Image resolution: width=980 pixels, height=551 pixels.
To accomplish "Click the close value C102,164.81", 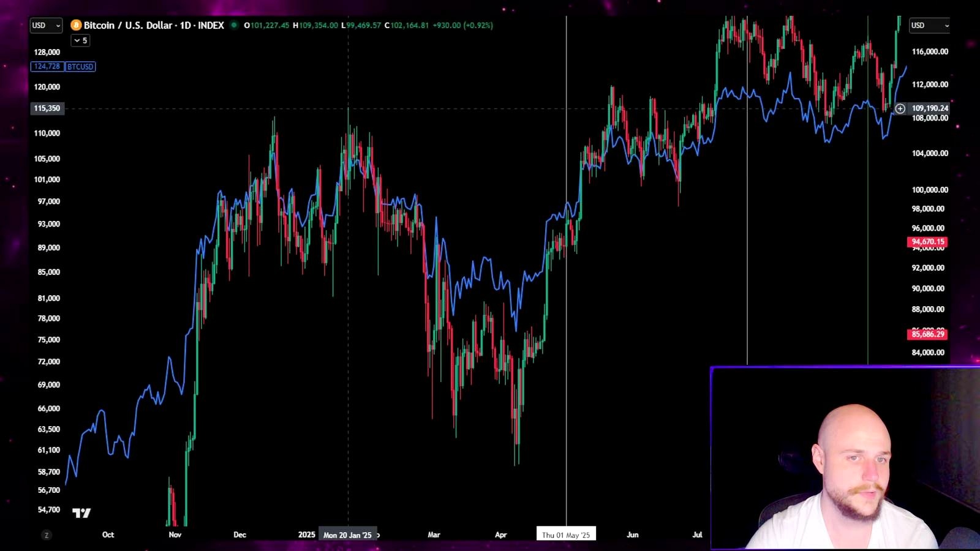I will click(x=407, y=25).
